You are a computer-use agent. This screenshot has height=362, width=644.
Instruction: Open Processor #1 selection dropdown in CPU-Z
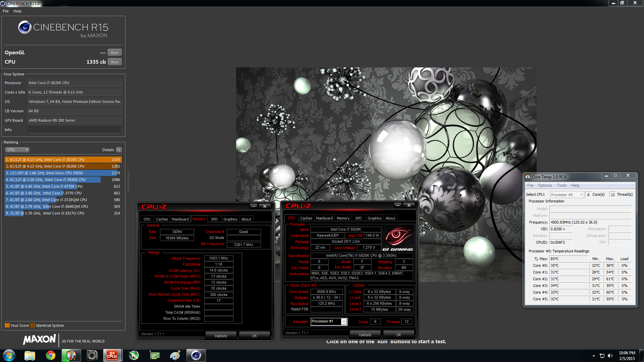pyautogui.click(x=344, y=321)
